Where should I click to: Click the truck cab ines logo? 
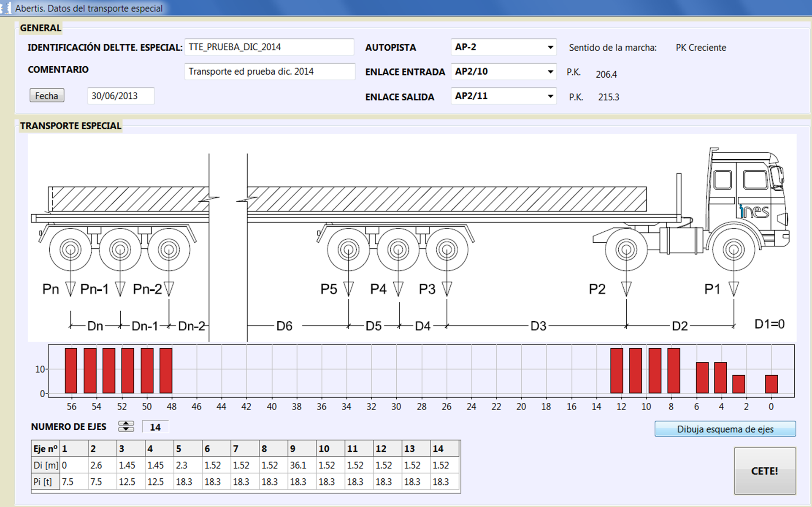(754, 211)
